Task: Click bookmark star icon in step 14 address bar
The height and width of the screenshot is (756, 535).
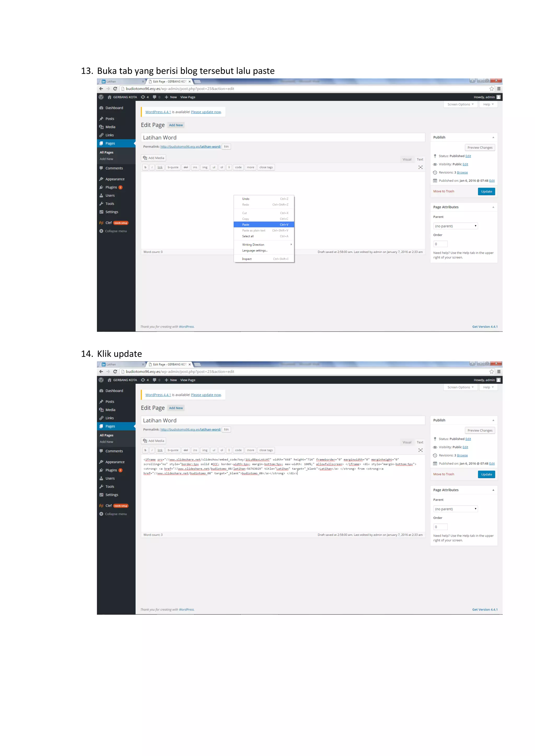Action: click(492, 371)
